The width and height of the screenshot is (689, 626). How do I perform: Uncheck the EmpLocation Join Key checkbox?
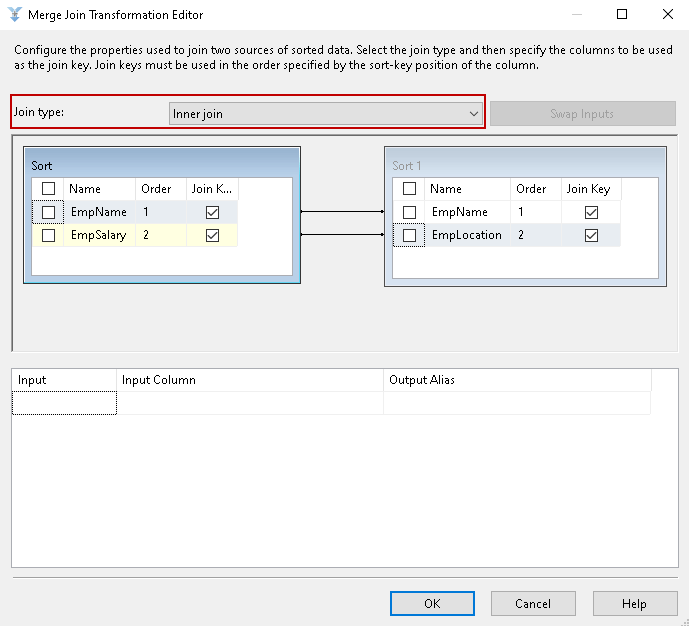pos(591,235)
